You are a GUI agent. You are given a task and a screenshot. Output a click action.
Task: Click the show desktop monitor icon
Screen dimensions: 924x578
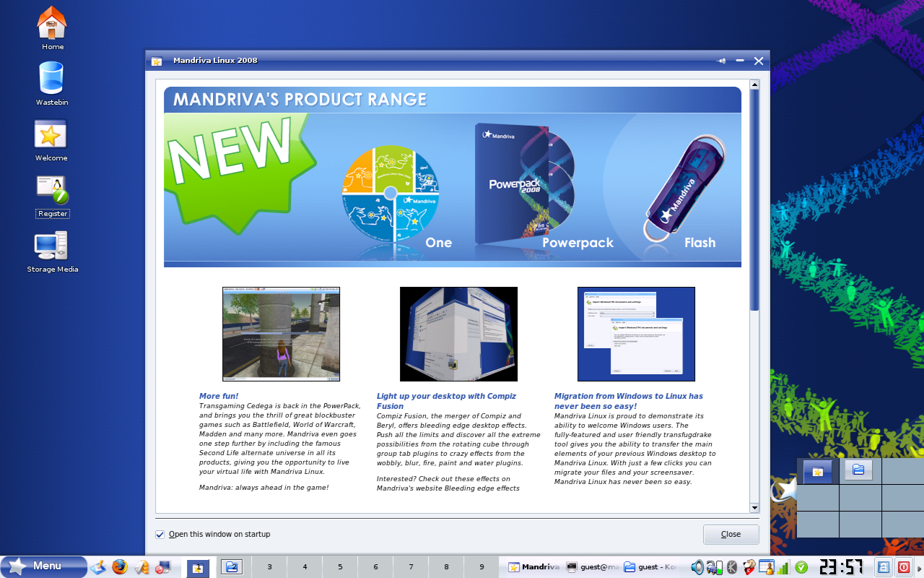[x=163, y=567]
